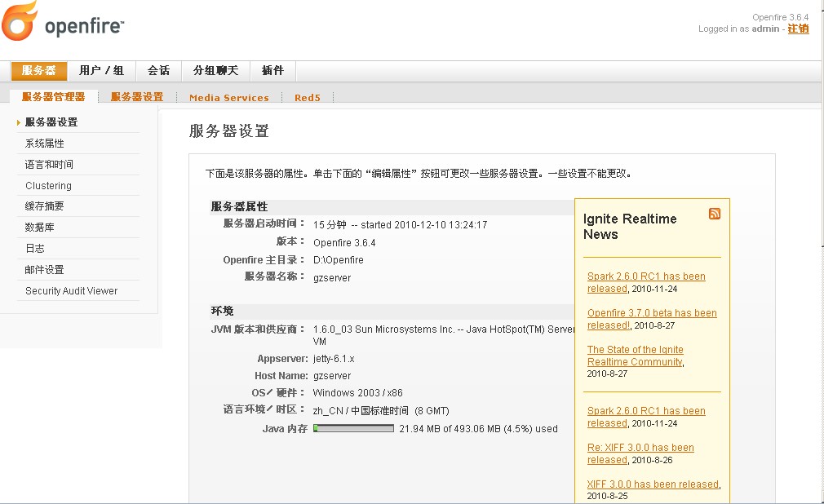824x504 pixels.
Task: Click the server uptime value '15 分钟 -- started 2010-12-10'
Action: coord(401,225)
